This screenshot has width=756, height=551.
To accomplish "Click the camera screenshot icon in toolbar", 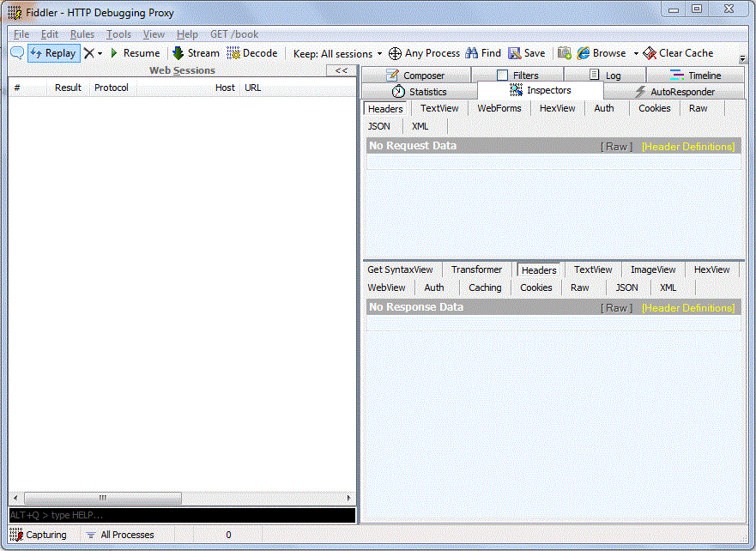I will (x=564, y=53).
